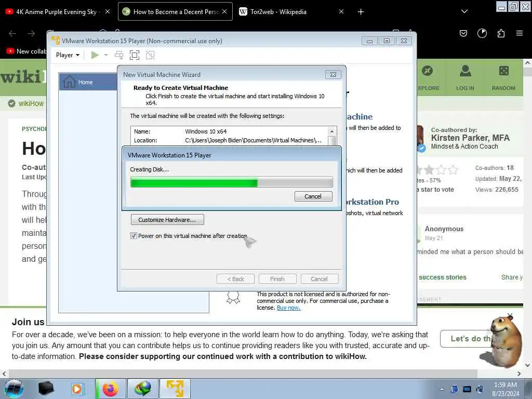Expand the list all tabs chevron
Image resolution: width=532 pixels, height=399 pixels.
(464, 11)
